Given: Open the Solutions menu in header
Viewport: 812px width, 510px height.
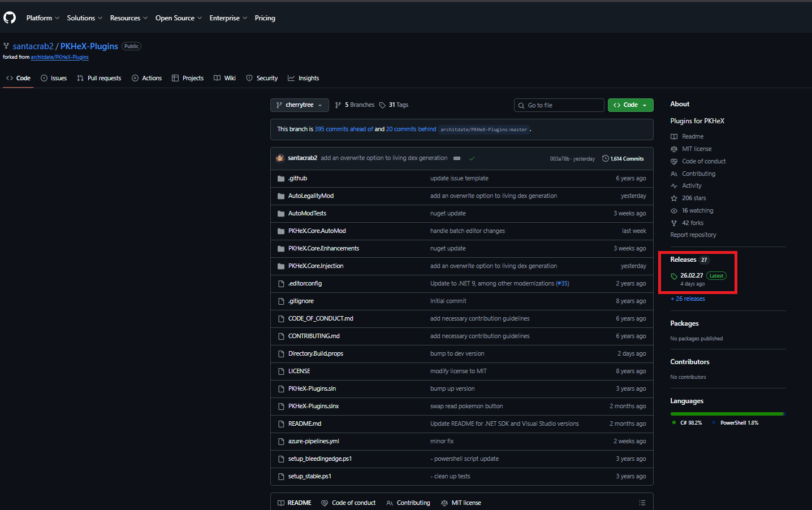Looking at the screenshot, I should pos(84,18).
